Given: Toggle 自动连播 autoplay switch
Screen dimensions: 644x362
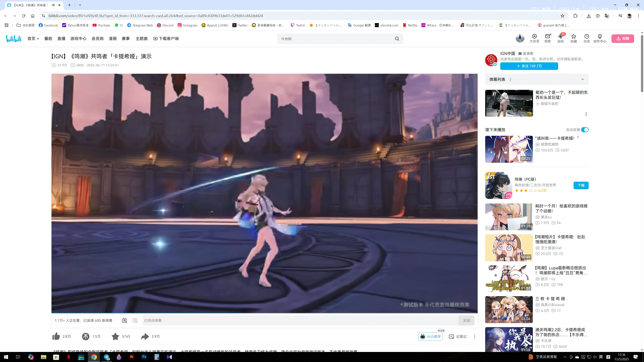Looking at the screenshot, I should pos(585,130).
